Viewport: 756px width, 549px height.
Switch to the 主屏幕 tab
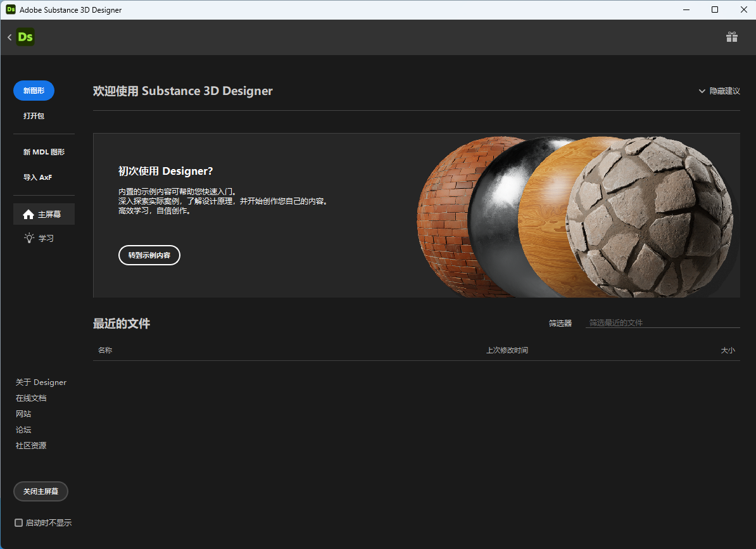[44, 214]
